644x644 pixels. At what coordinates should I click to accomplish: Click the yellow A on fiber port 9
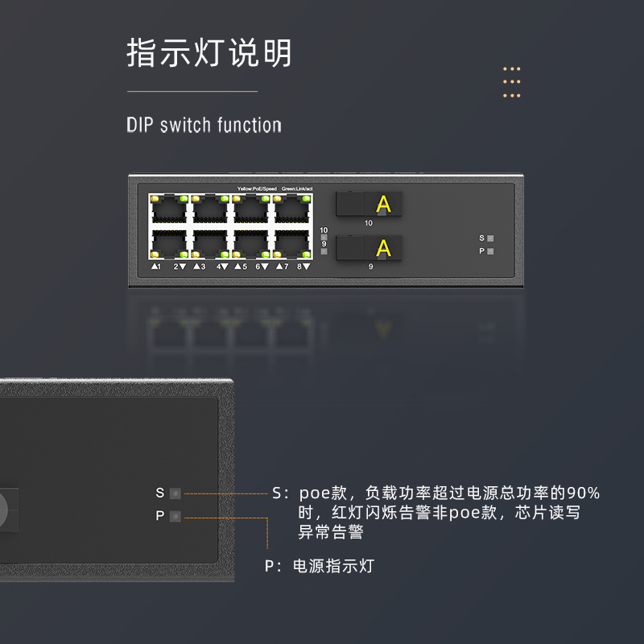[x=383, y=248]
